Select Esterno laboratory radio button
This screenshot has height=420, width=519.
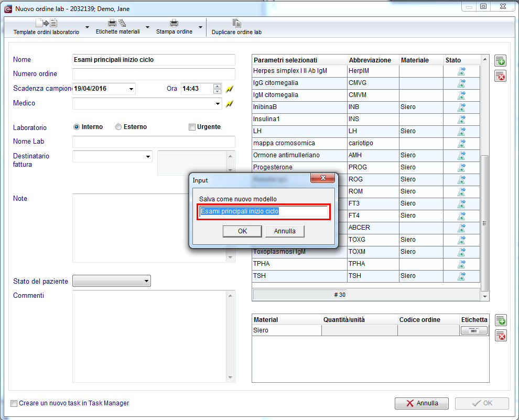click(x=118, y=127)
